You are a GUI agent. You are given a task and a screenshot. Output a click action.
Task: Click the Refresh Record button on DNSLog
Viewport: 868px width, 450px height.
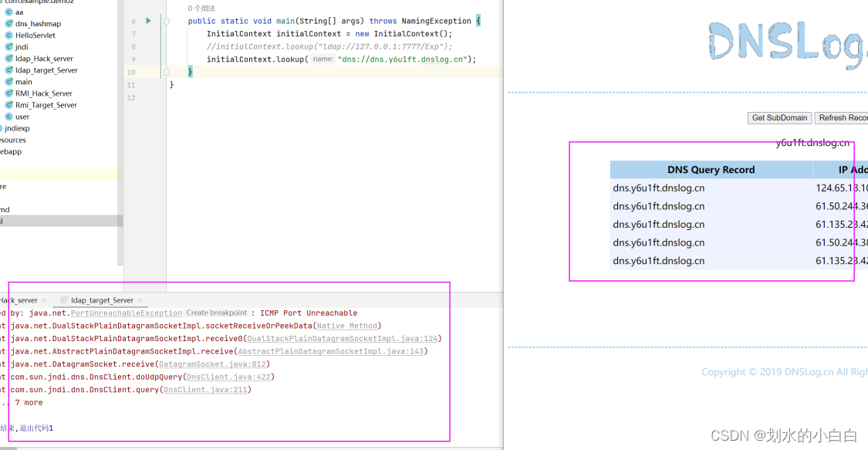[842, 118]
